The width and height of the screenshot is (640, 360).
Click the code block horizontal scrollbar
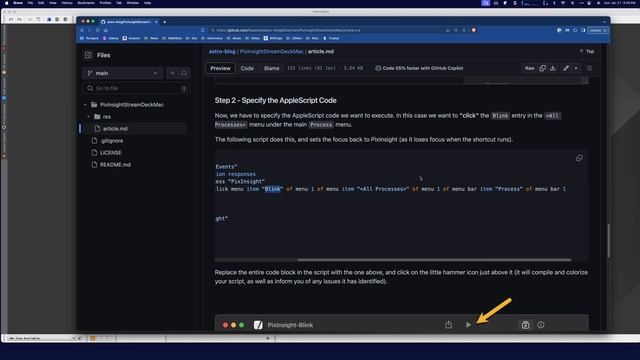coord(434,260)
